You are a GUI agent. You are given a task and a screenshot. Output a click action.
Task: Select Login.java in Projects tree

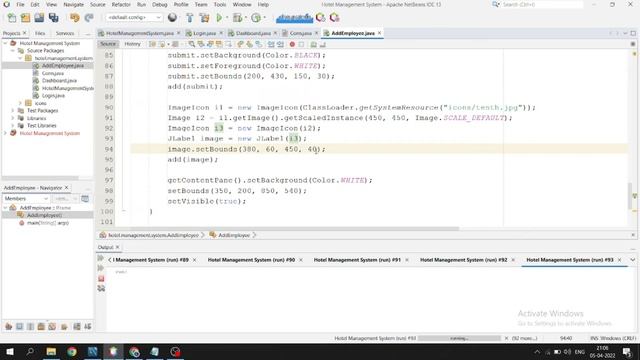(x=53, y=96)
